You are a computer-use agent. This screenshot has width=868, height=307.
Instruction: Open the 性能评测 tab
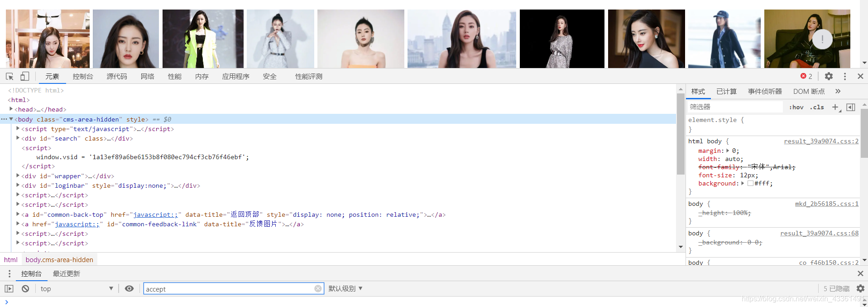(x=309, y=76)
